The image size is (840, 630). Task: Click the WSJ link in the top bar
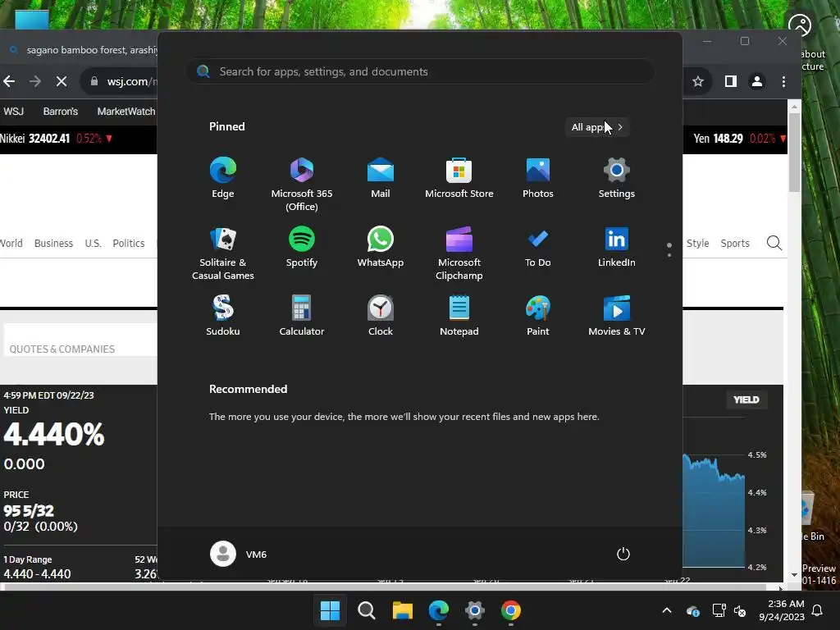point(13,112)
